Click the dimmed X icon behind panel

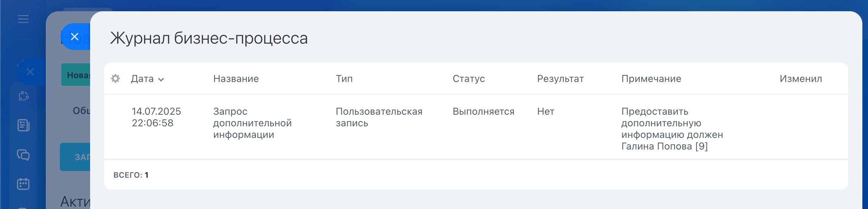click(30, 72)
